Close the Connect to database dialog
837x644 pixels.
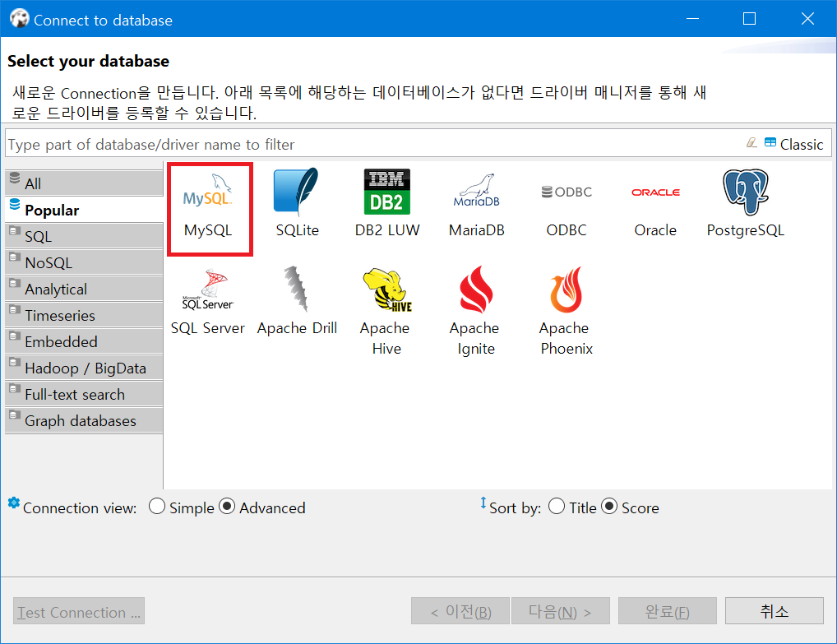(807, 19)
